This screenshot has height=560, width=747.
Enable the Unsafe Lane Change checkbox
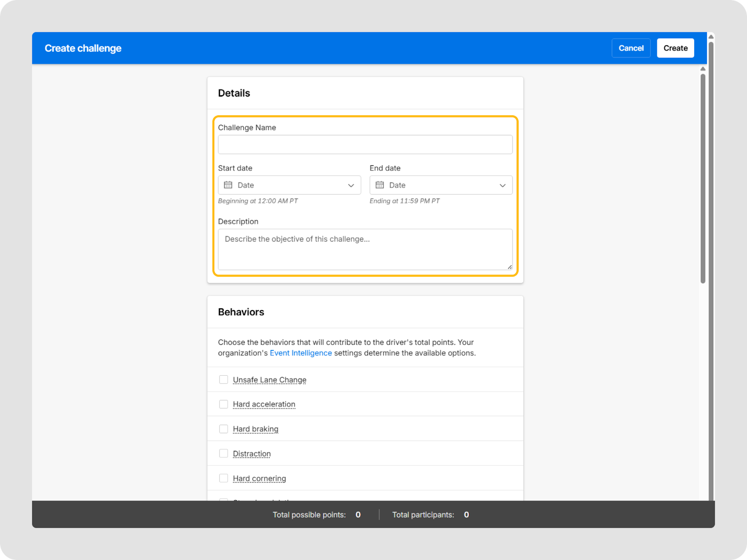224,379
